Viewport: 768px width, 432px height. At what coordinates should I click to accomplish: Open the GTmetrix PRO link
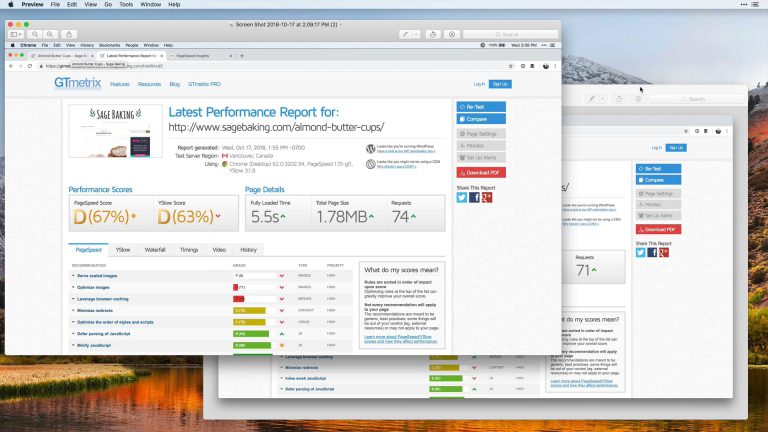tap(204, 84)
